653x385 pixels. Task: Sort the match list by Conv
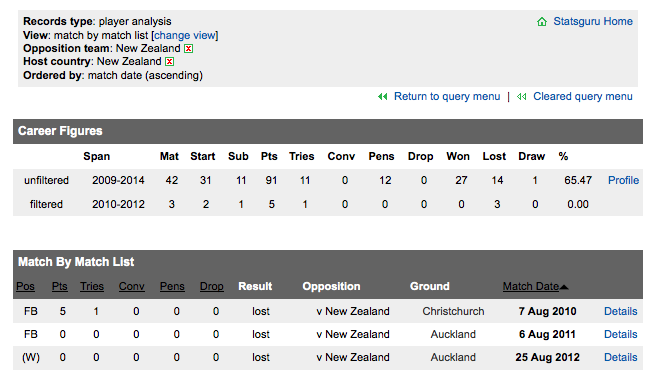pyautogui.click(x=132, y=287)
